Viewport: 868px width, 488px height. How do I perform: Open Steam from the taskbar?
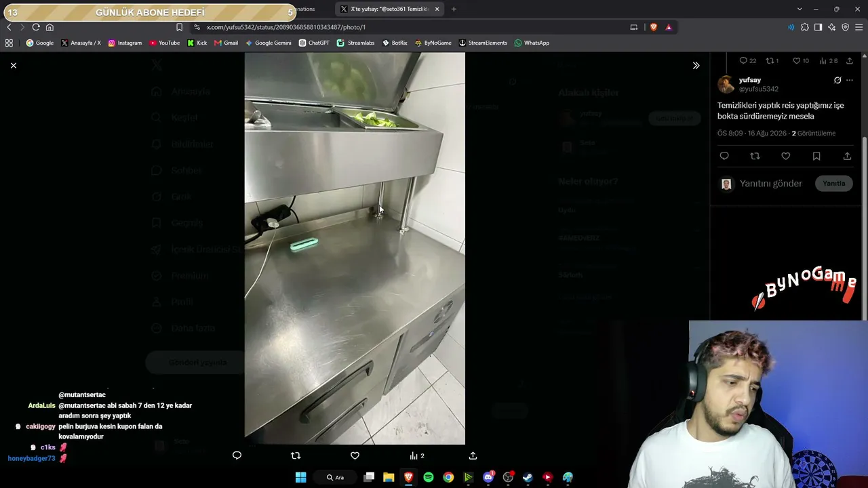(528, 477)
